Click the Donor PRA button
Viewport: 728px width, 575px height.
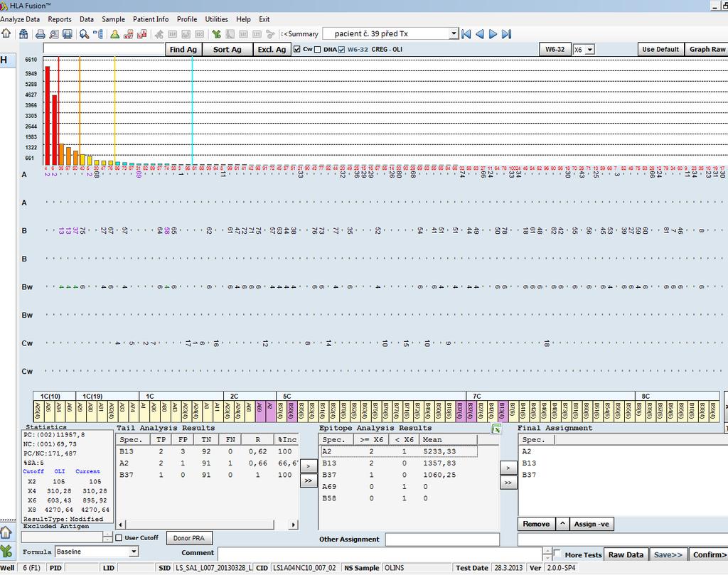pos(189,538)
